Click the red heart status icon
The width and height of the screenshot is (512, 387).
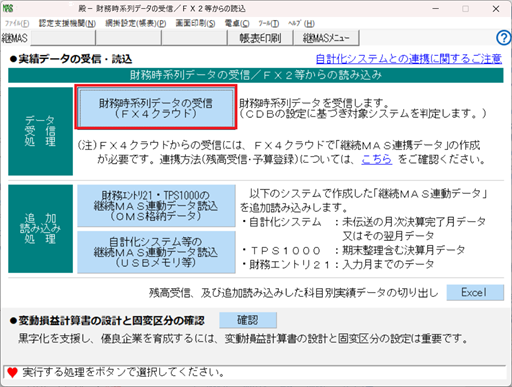pos(12,372)
